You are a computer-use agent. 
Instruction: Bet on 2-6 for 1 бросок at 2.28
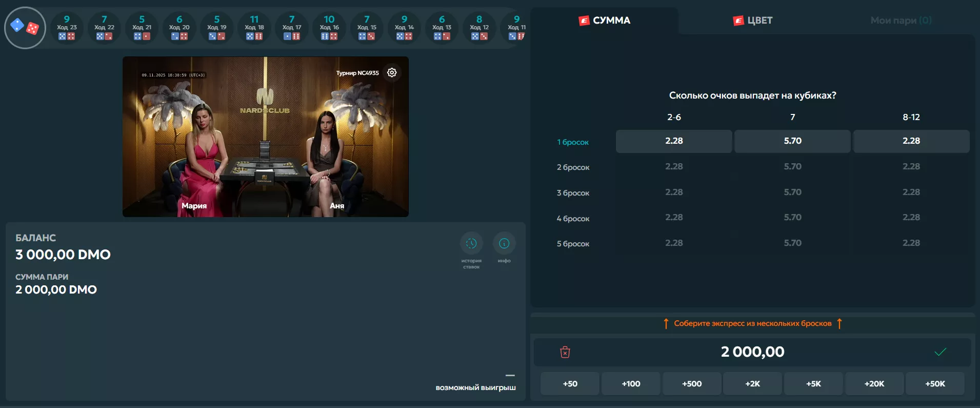click(673, 141)
